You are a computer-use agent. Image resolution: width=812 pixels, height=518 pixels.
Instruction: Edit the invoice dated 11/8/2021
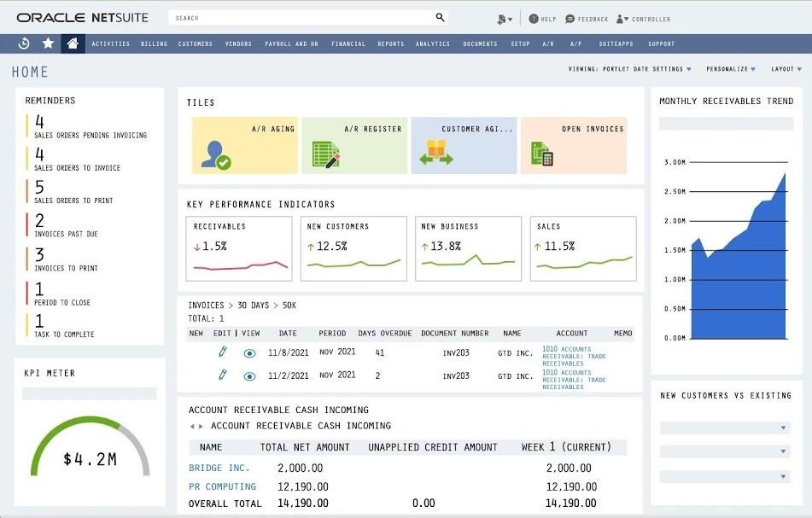coord(223,352)
